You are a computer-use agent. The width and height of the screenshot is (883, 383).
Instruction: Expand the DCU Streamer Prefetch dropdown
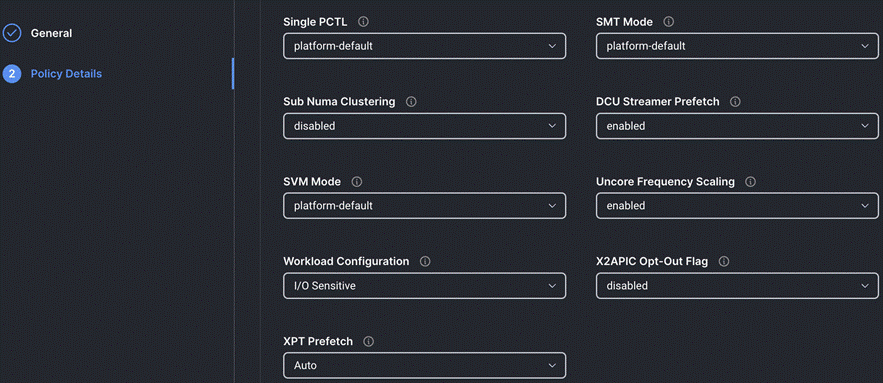pyautogui.click(x=737, y=126)
